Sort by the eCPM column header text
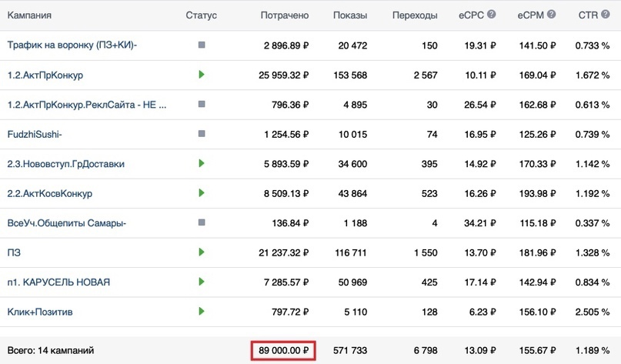The height and width of the screenshot is (364, 621). tap(531, 15)
